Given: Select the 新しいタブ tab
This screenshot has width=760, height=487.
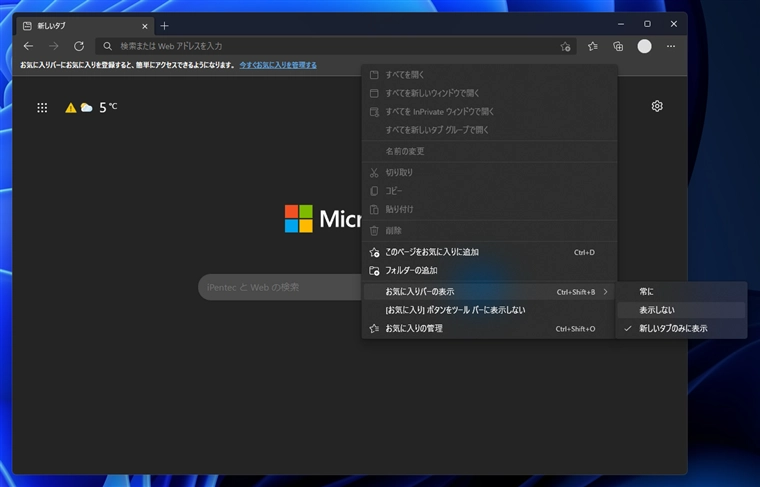Looking at the screenshot, I should (x=85, y=26).
